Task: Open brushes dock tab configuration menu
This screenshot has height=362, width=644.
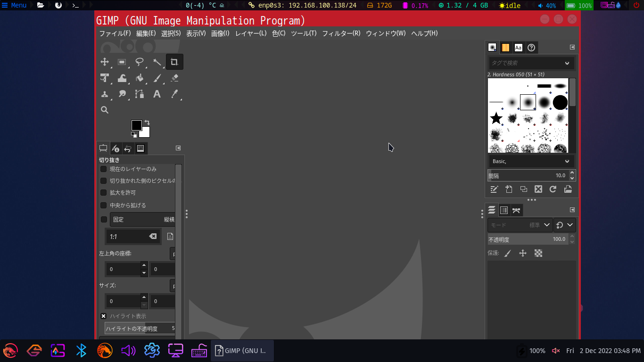Action: click(x=572, y=47)
